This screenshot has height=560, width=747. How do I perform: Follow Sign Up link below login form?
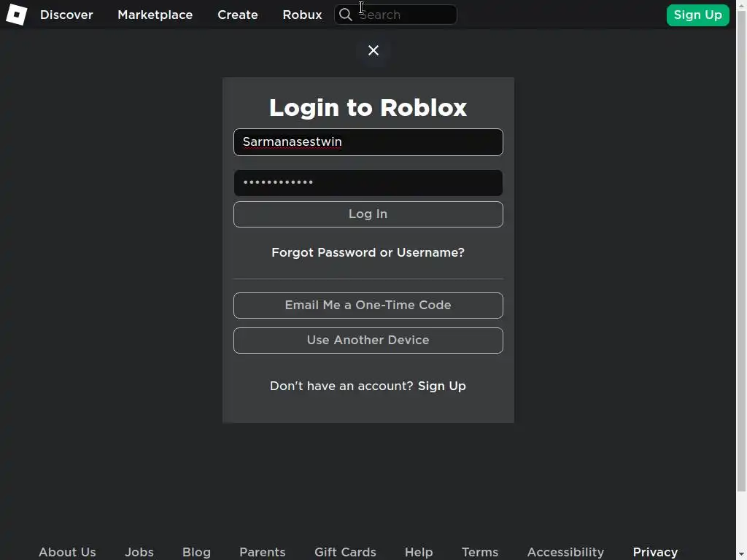pyautogui.click(x=441, y=386)
